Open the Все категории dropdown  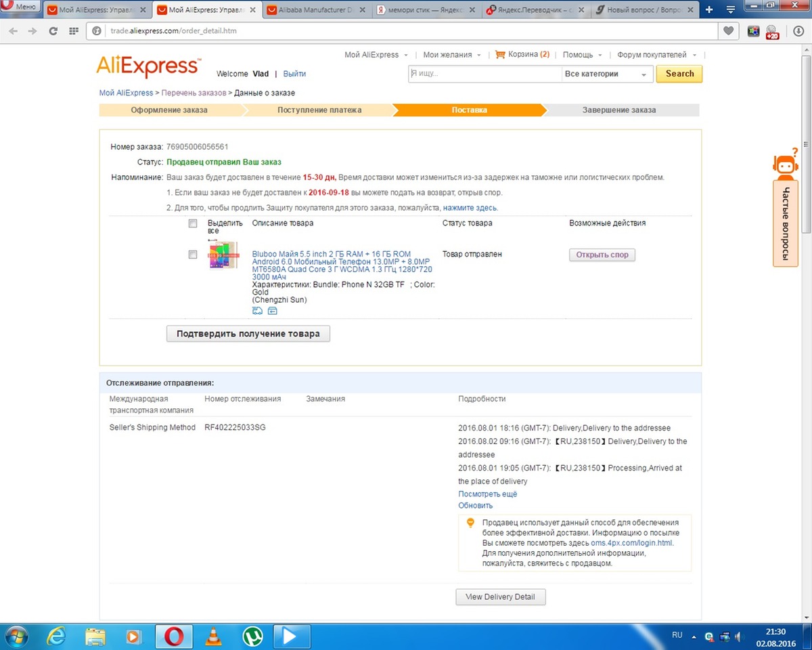click(x=607, y=74)
